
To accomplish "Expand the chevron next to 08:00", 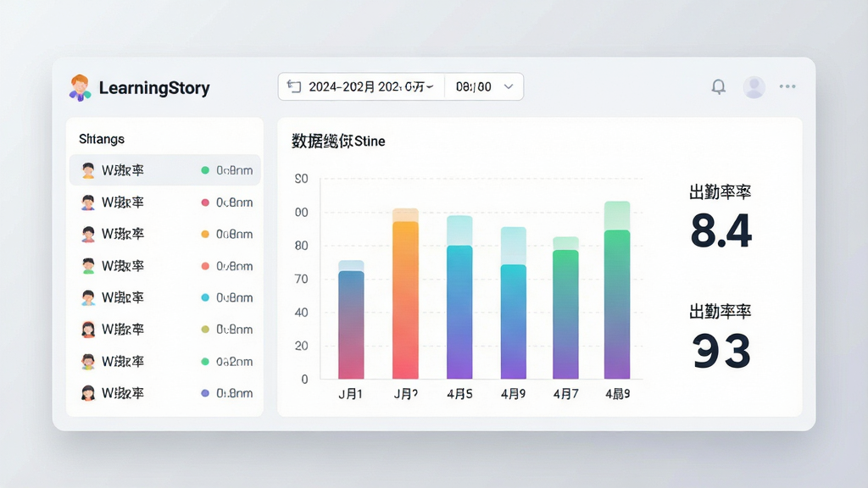I will pyautogui.click(x=509, y=87).
